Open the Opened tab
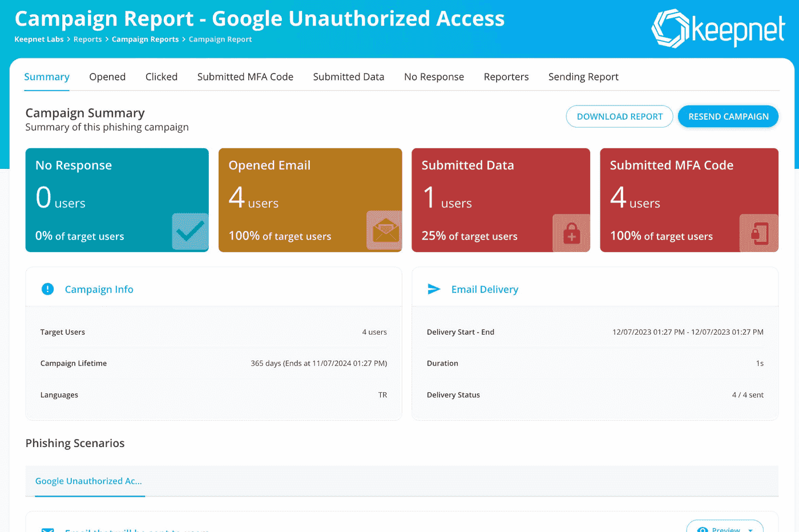 [107, 77]
